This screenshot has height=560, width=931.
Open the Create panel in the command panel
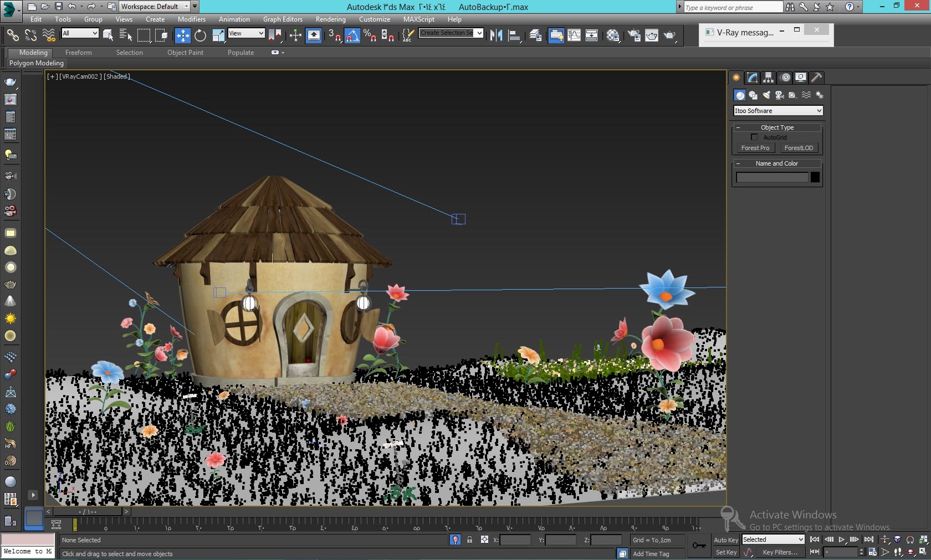[x=735, y=78]
